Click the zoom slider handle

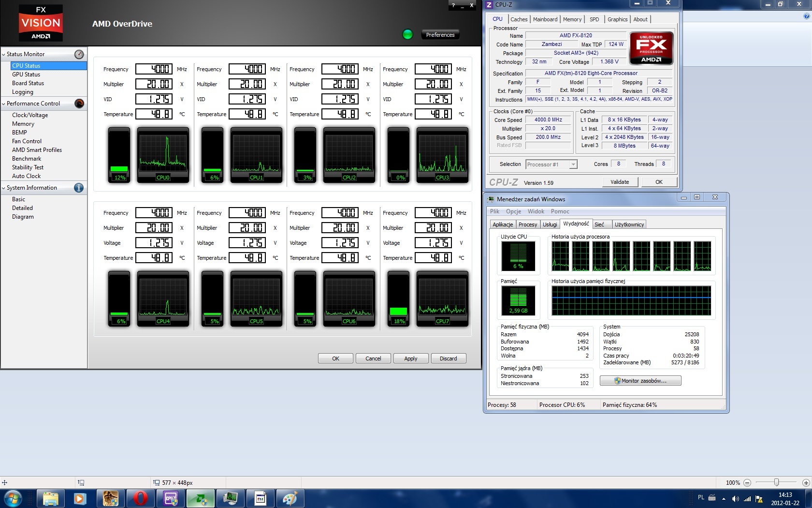776,482
